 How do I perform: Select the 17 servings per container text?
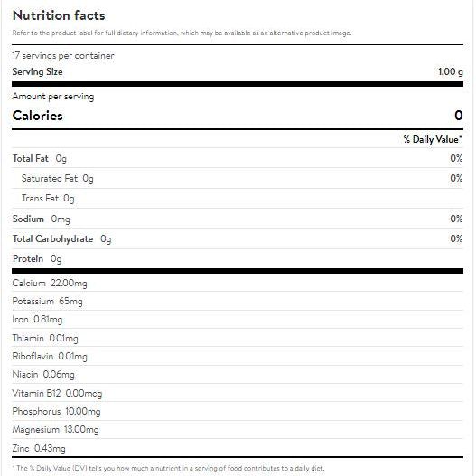tap(63, 56)
